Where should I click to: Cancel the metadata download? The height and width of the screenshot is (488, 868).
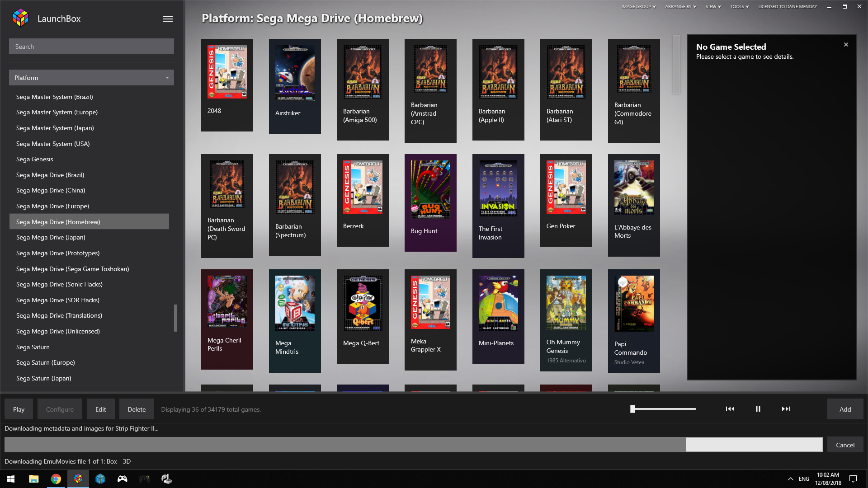[845, 445]
